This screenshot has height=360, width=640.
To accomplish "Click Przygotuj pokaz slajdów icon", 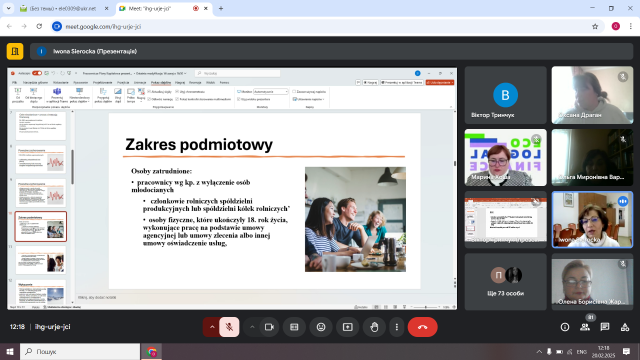I will coord(103,95).
